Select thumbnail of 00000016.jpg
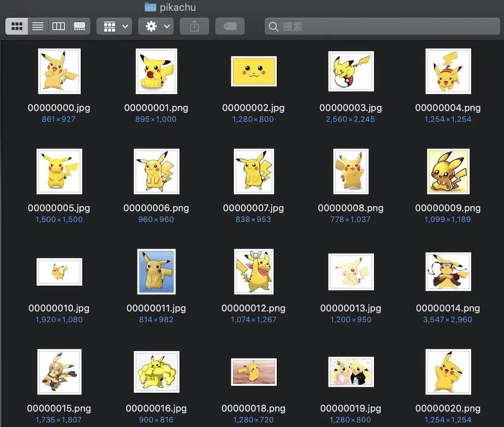 coord(157,372)
